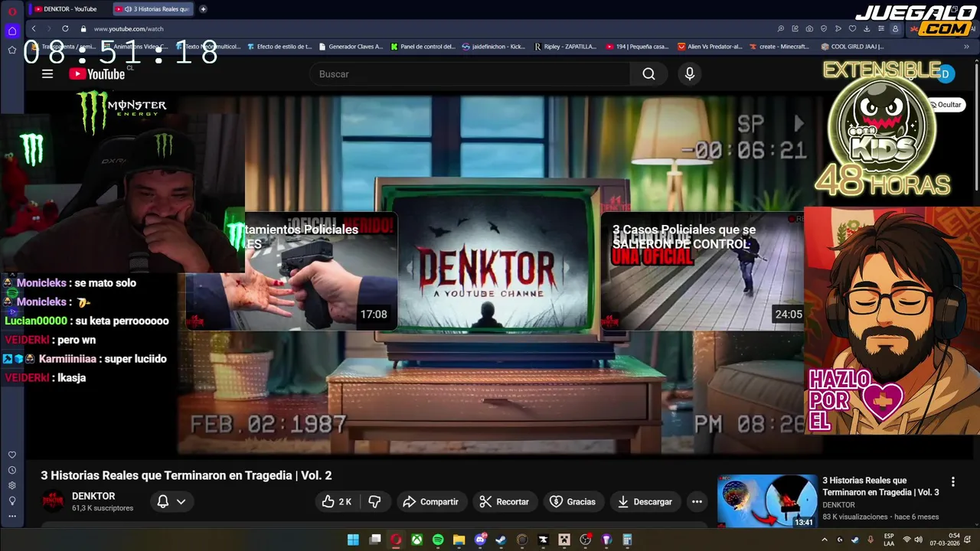Open the Vol. 3 suggested video title
Viewport: 980px width, 551px height.
(880, 486)
